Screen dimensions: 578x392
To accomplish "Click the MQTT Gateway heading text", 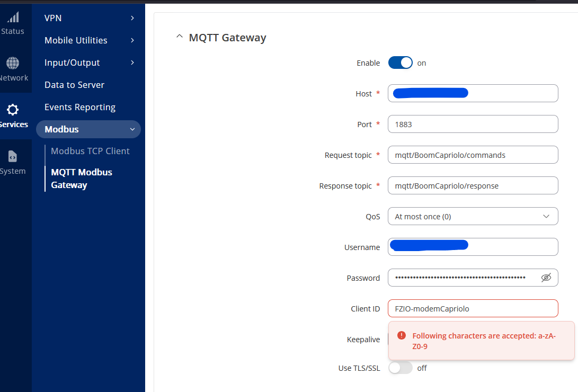I will tap(227, 38).
